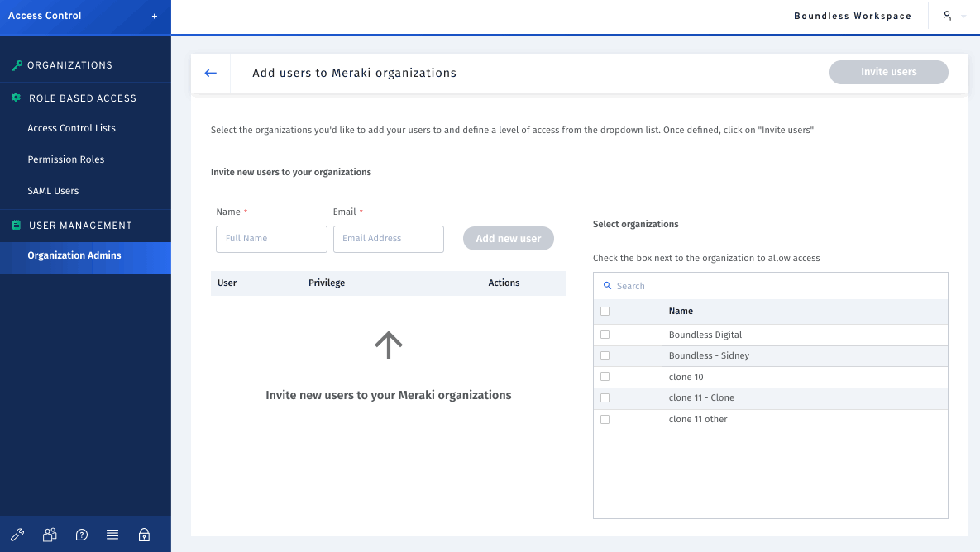
Task: Click the magnifier icon in organization search
Action: pyautogui.click(x=607, y=285)
